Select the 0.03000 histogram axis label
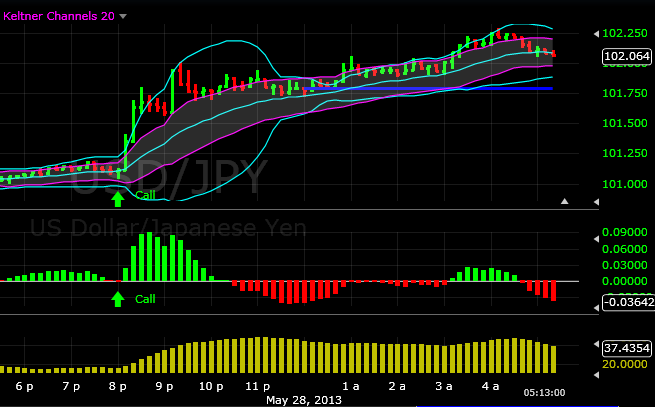The width and height of the screenshot is (655, 407). point(625,265)
